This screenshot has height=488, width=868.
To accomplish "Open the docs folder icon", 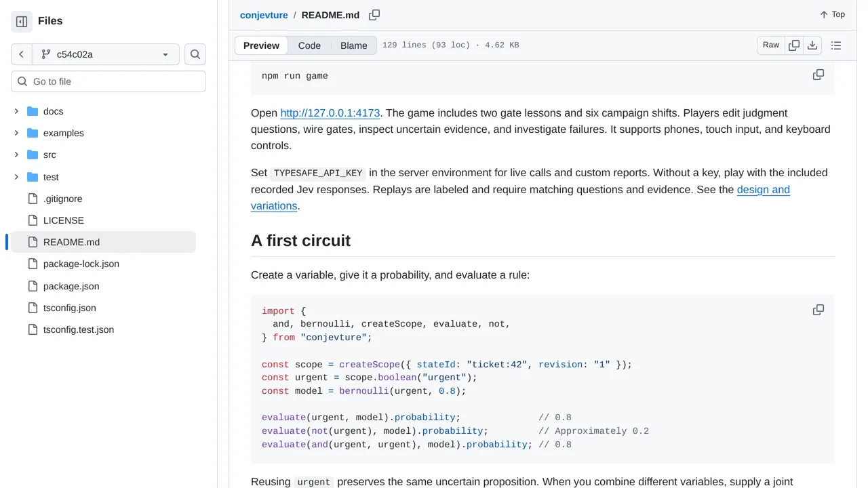I will (x=33, y=111).
